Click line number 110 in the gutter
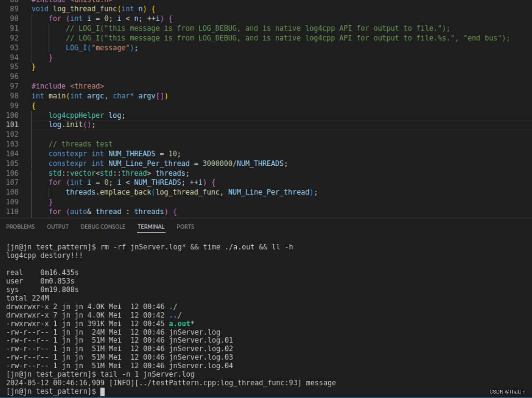Image resolution: width=532 pixels, height=398 pixels. pyautogui.click(x=12, y=211)
